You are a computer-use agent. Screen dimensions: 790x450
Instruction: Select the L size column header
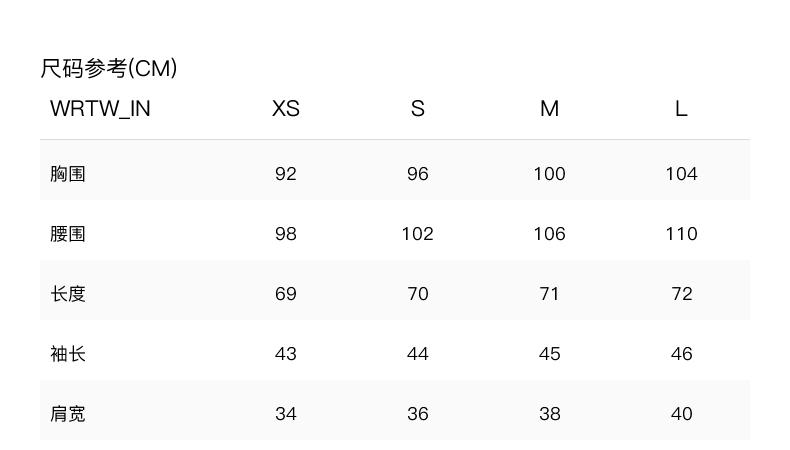pyautogui.click(x=681, y=109)
